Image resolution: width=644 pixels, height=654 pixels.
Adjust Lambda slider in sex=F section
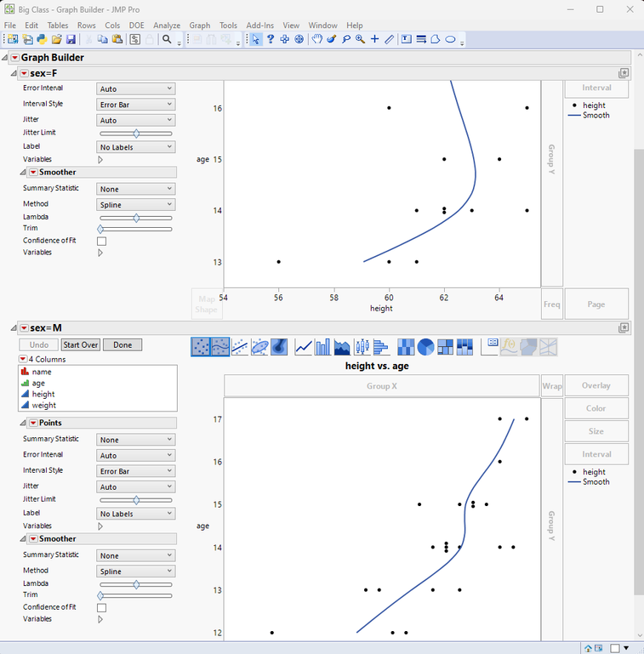point(136,218)
